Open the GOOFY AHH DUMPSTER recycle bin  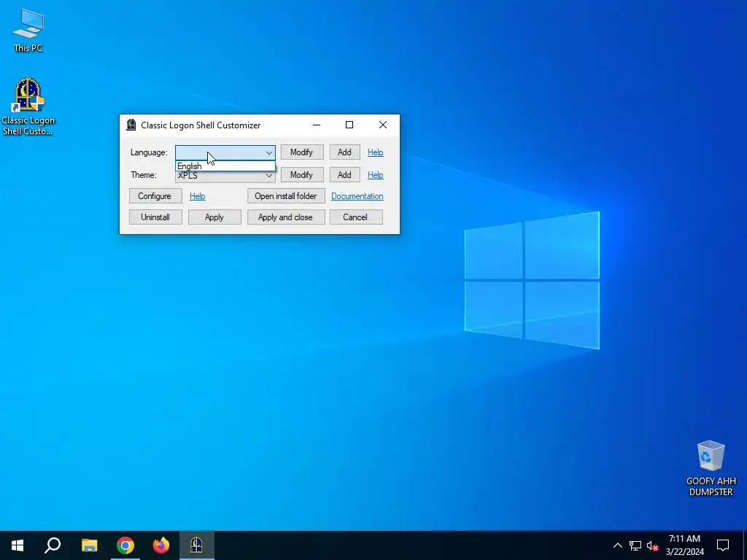coord(711,468)
